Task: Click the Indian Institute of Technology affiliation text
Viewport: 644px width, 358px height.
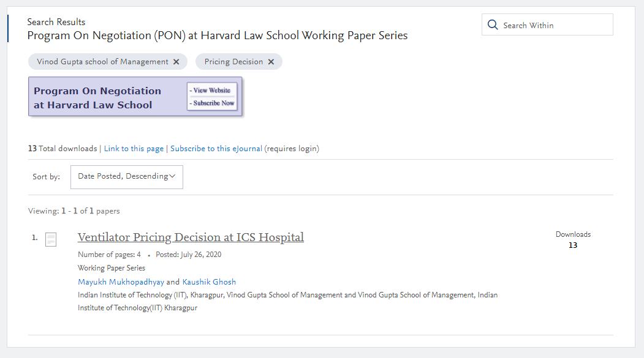Action: click(287, 301)
